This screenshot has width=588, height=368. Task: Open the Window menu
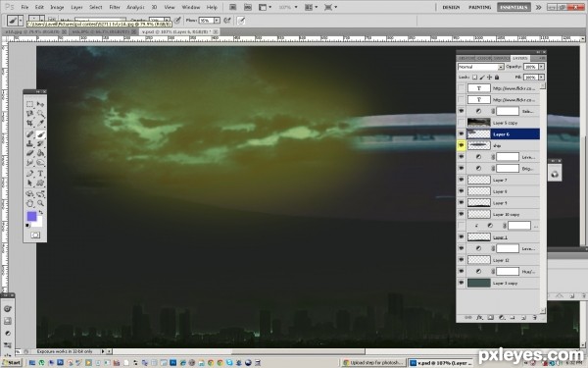[x=191, y=7]
